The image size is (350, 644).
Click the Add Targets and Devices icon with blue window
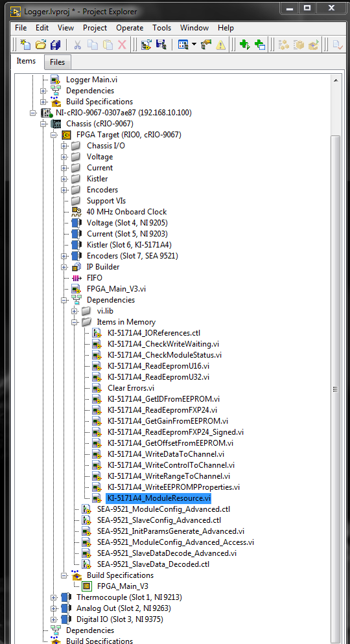pos(260,45)
